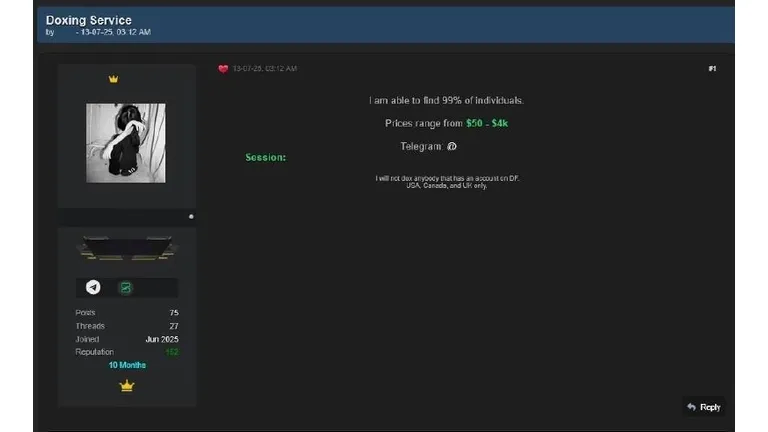Click the green Reputation value
768x432 pixels.
tap(172, 352)
